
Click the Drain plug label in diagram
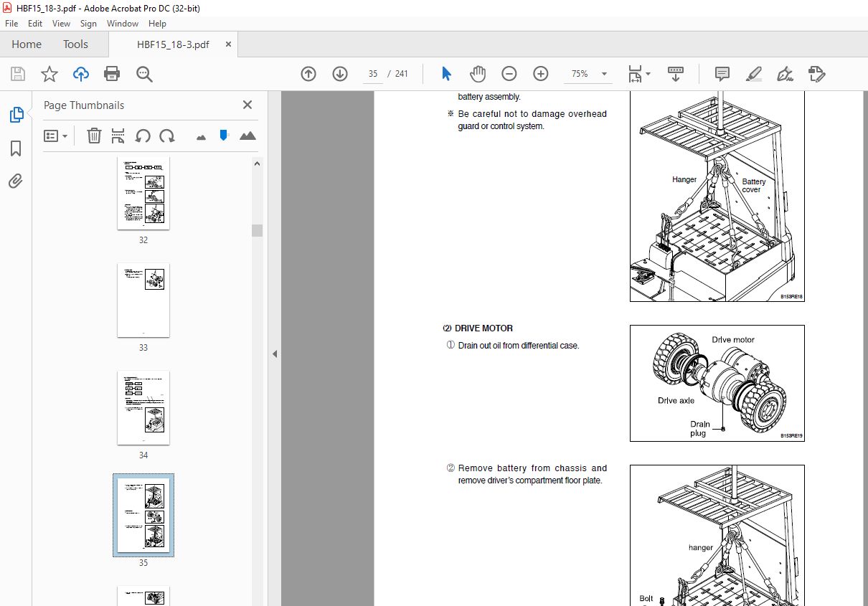tap(700, 429)
